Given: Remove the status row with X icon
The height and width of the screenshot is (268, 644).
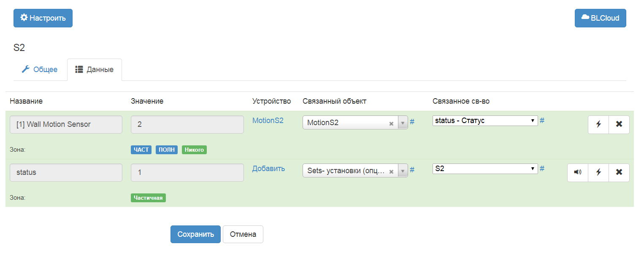Looking at the screenshot, I should click(619, 173).
